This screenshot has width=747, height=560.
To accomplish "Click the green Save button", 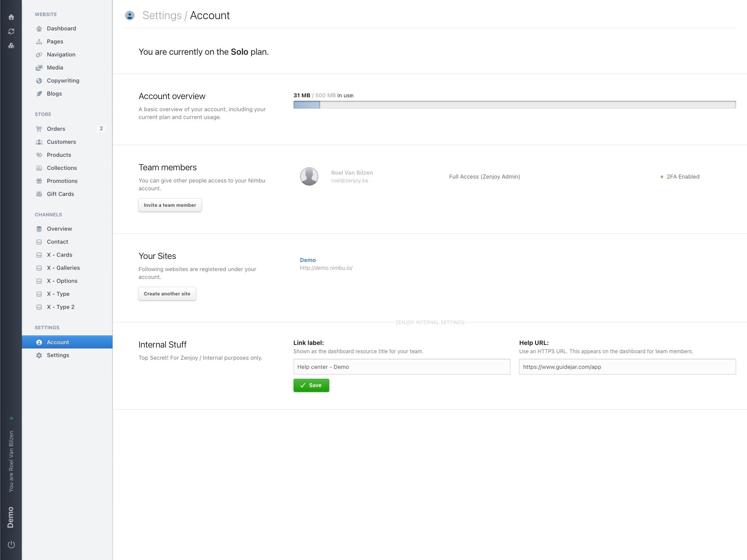I will 311,385.
